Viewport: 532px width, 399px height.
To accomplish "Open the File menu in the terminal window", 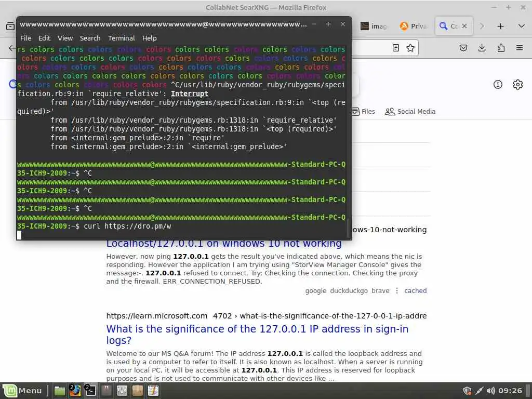I will click(x=26, y=38).
